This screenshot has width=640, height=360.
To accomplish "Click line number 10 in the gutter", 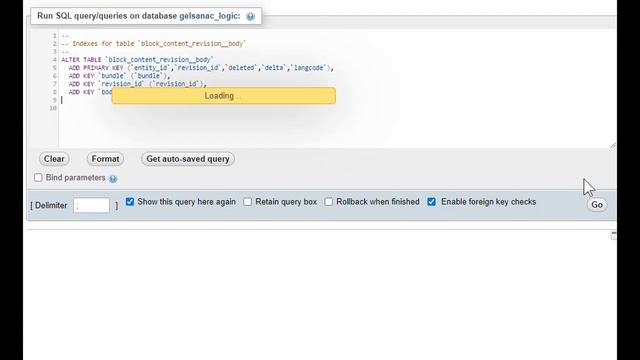I will [53, 108].
